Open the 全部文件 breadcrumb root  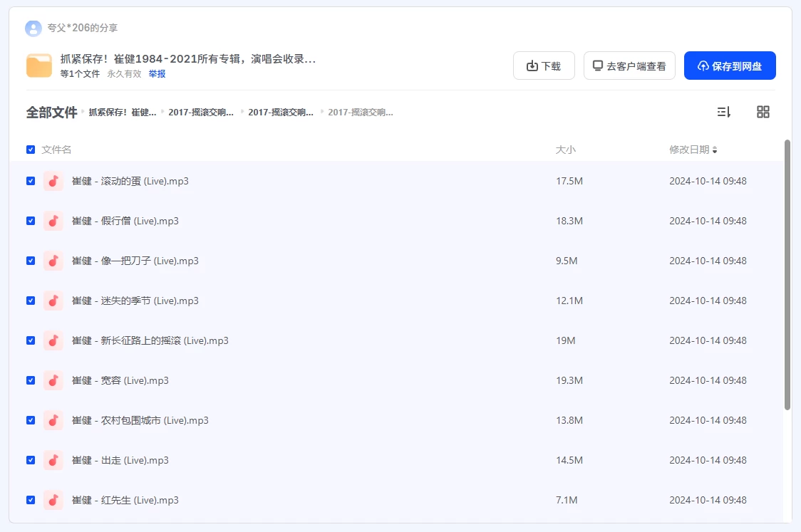(x=51, y=113)
